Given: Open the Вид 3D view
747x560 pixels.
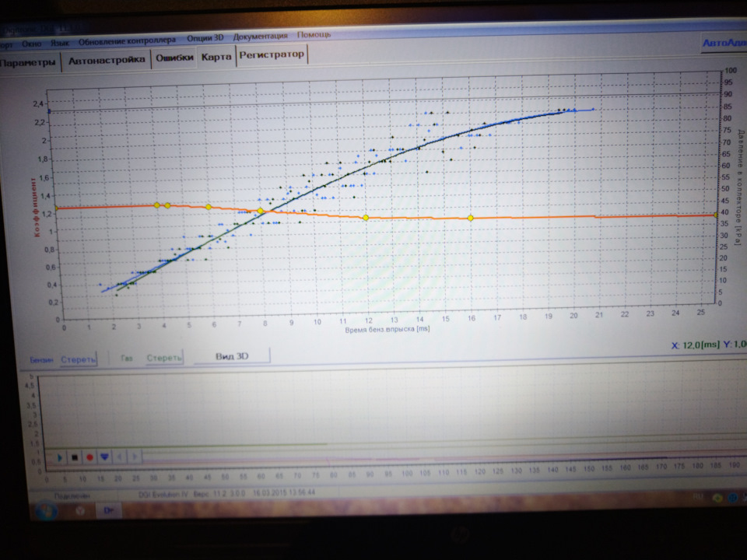Looking at the screenshot, I should (232, 356).
